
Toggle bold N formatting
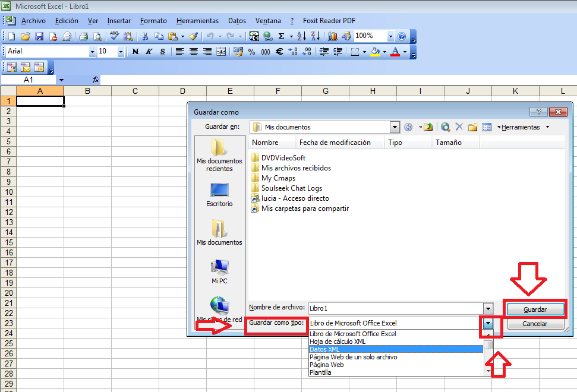pyautogui.click(x=135, y=52)
